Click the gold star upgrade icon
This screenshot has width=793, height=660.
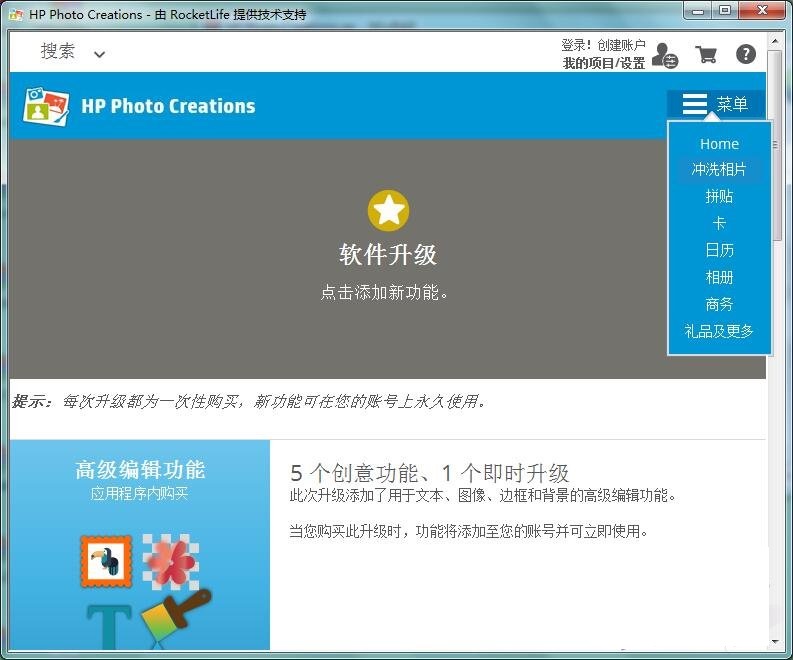click(388, 210)
